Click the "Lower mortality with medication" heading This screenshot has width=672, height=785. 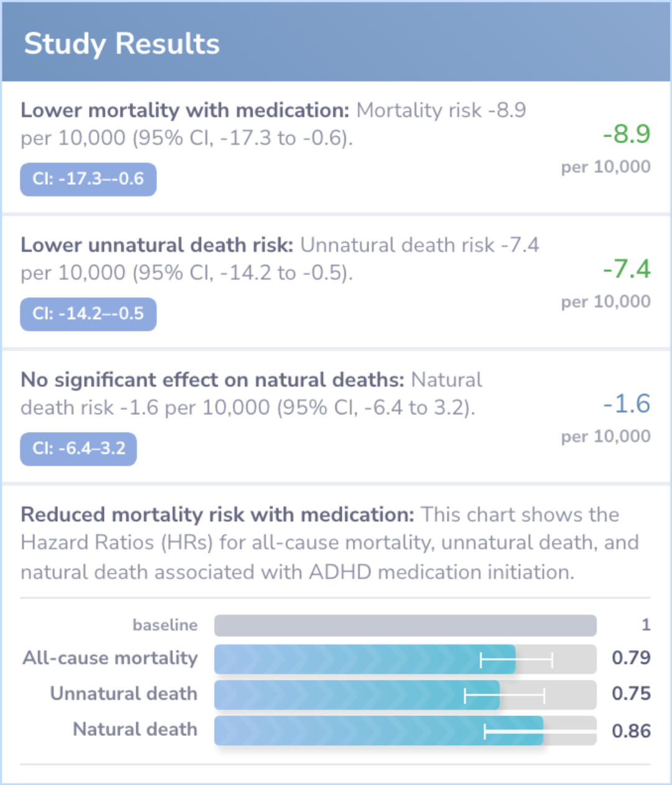pos(185,110)
